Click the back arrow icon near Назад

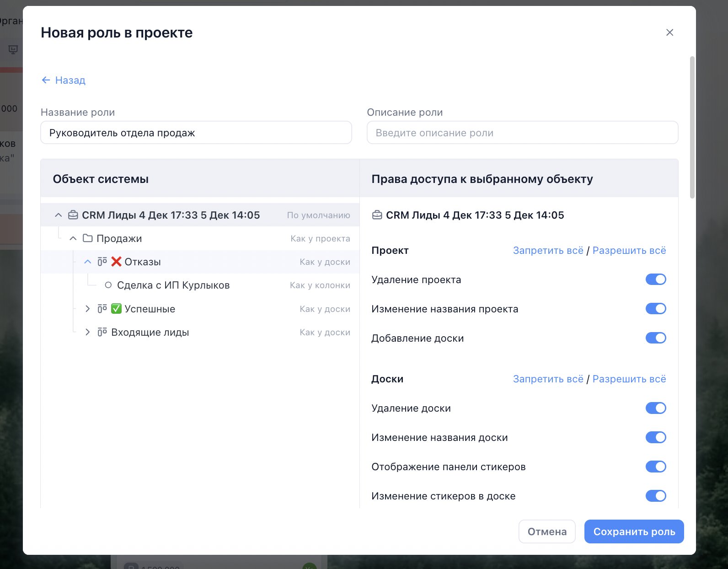point(46,80)
